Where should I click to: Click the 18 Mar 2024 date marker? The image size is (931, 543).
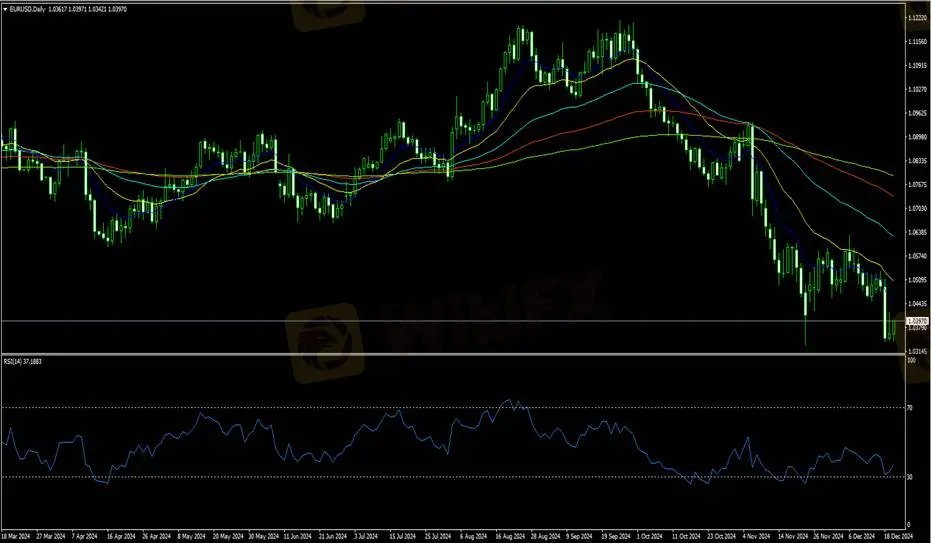pyautogui.click(x=18, y=535)
